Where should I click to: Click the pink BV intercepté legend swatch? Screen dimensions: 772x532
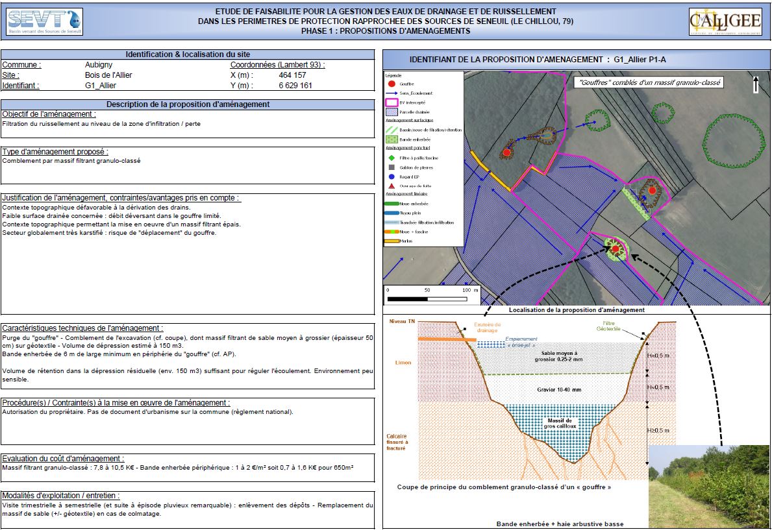tap(392, 103)
